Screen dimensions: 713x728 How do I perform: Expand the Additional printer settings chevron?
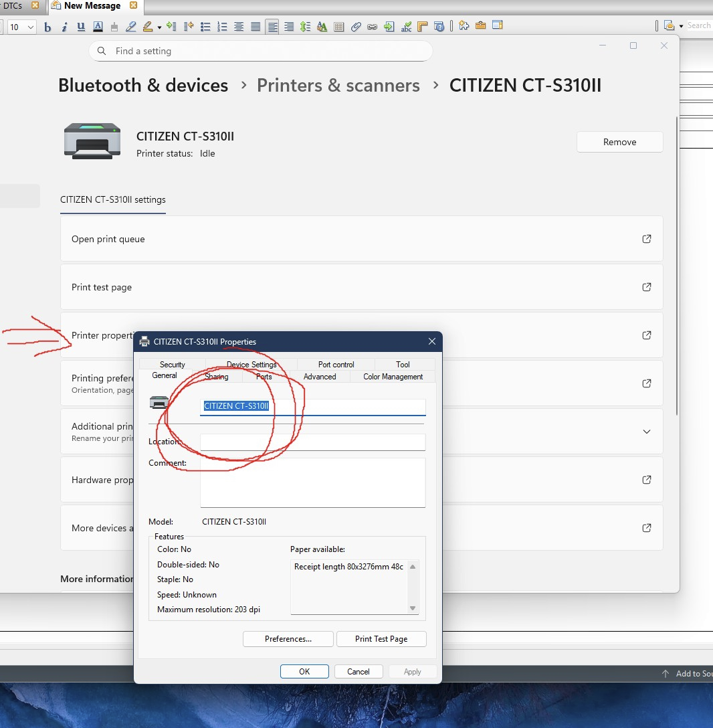(647, 432)
